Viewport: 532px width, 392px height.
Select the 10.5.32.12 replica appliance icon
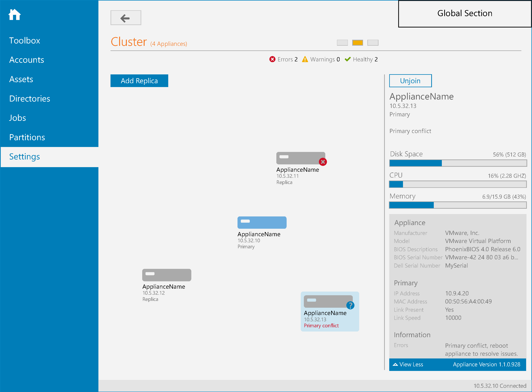167,275
